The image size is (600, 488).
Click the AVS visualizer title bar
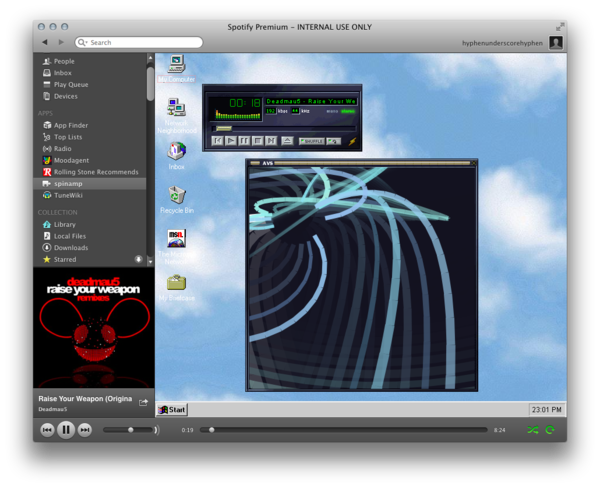point(361,163)
